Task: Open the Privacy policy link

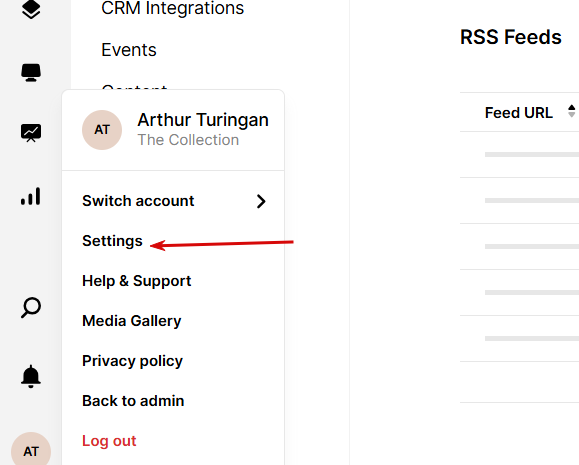Action: (x=132, y=361)
